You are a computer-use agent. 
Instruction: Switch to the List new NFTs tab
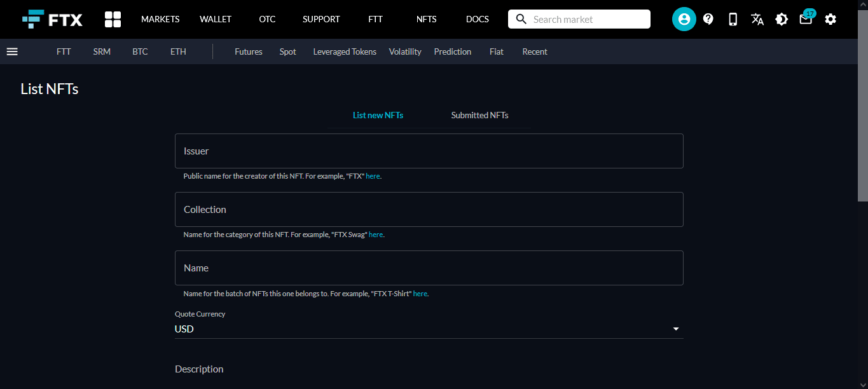tap(378, 115)
